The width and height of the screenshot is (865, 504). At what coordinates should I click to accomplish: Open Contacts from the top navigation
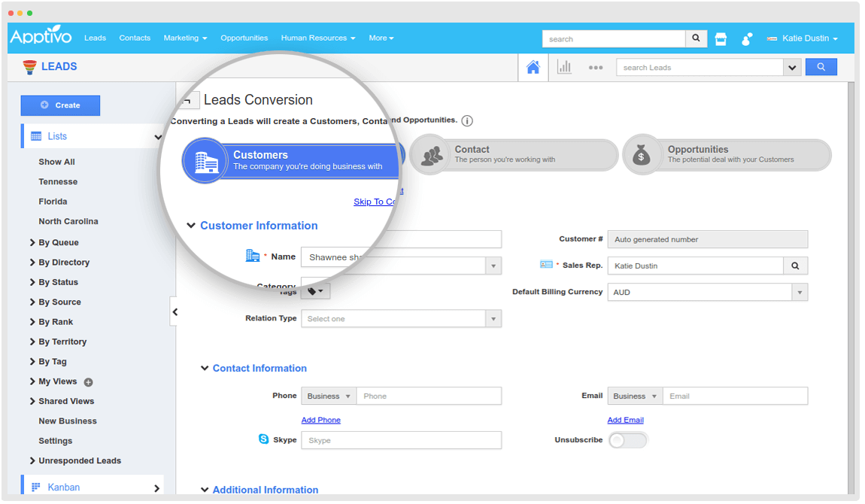[x=135, y=38]
